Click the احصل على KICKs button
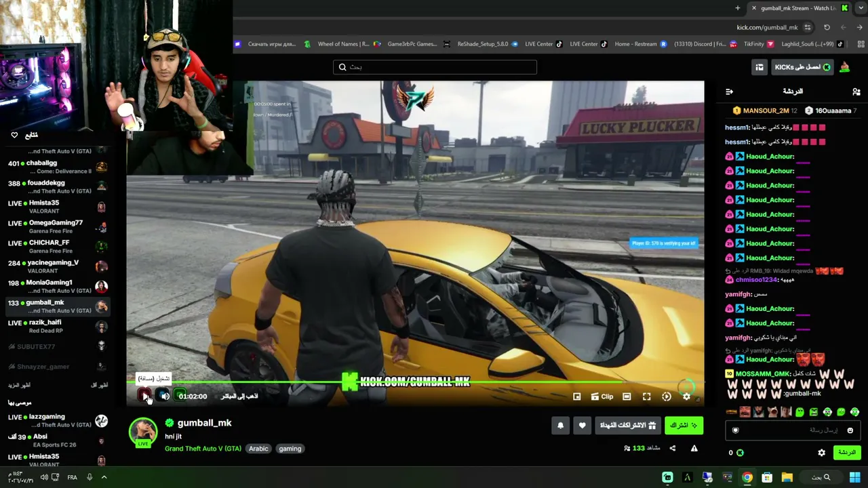This screenshot has width=868, height=488. click(804, 67)
